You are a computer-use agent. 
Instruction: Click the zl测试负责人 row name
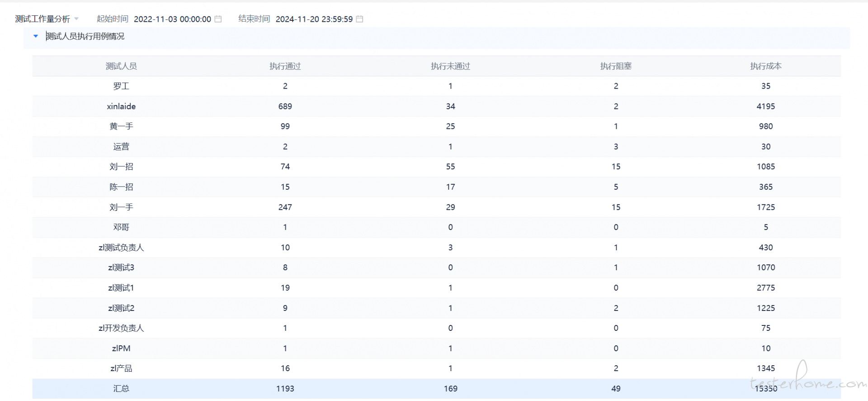pos(121,248)
